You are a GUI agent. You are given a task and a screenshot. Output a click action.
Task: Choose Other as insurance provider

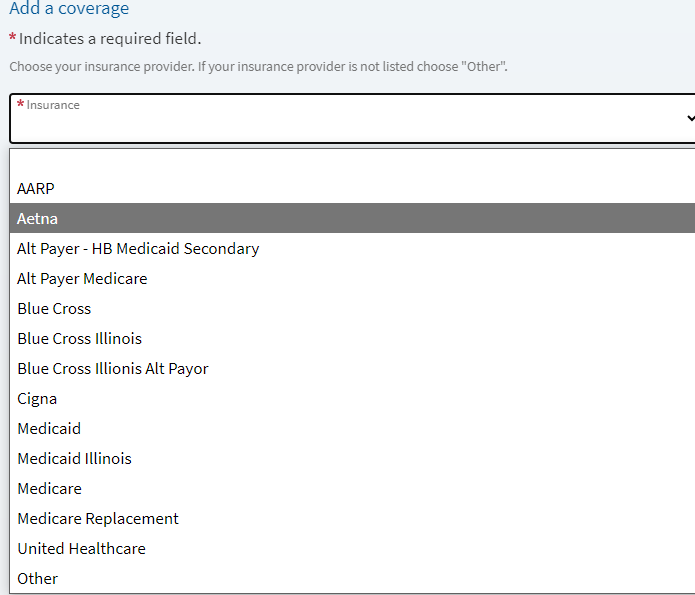(x=352, y=579)
